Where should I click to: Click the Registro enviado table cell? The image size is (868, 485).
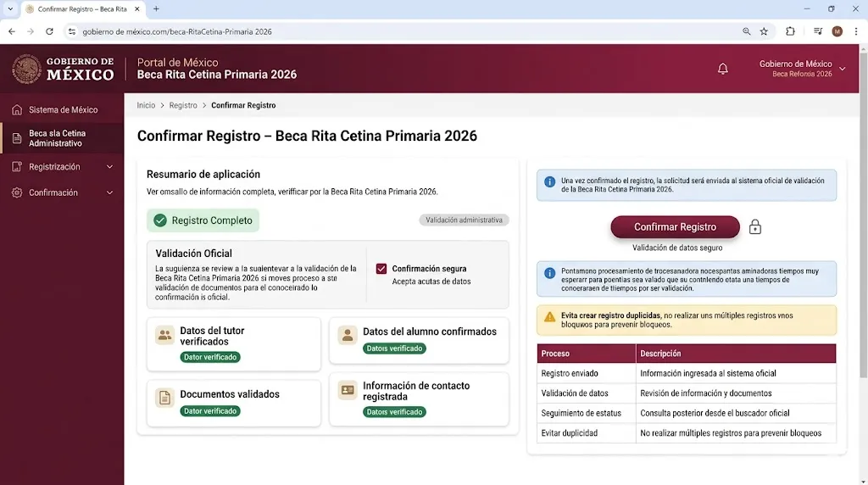click(x=587, y=373)
